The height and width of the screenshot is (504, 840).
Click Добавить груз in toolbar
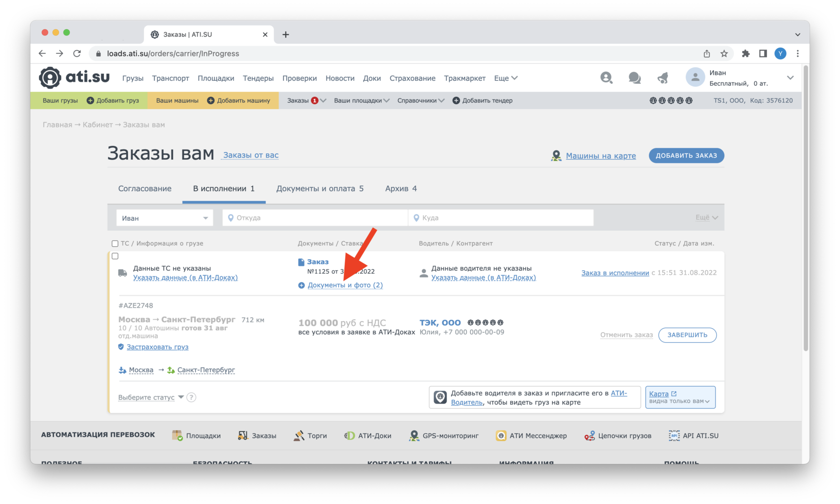coord(113,100)
